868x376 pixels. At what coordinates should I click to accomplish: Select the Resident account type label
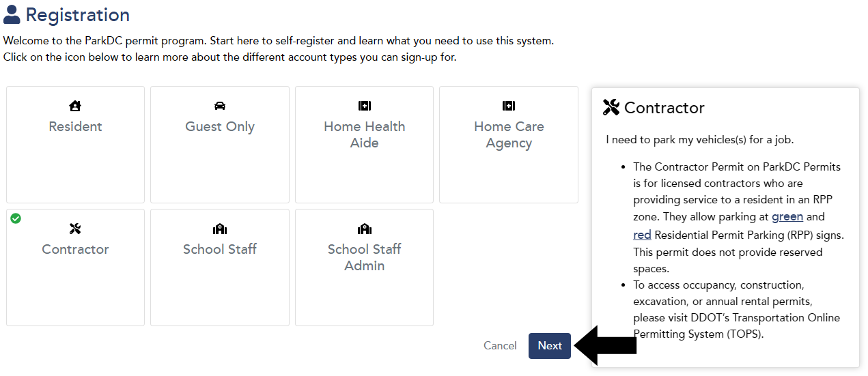tap(75, 127)
